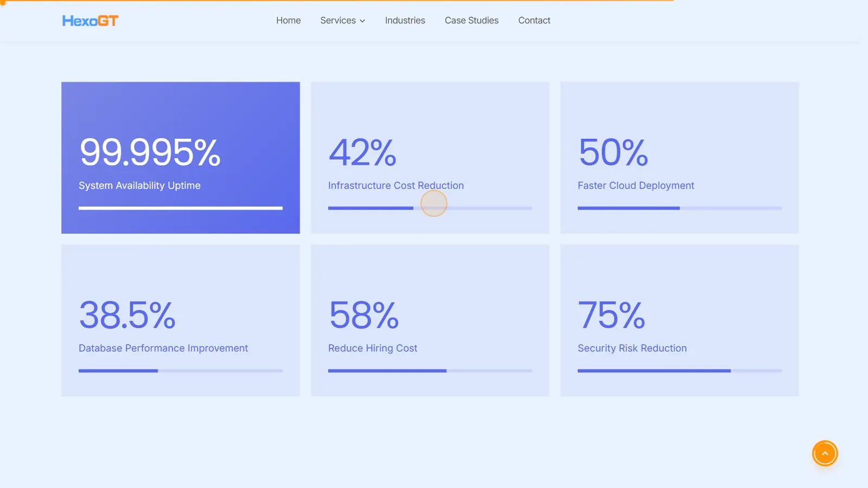Click the 75% statistic value
This screenshot has width=868, height=488.
pyautogui.click(x=612, y=315)
